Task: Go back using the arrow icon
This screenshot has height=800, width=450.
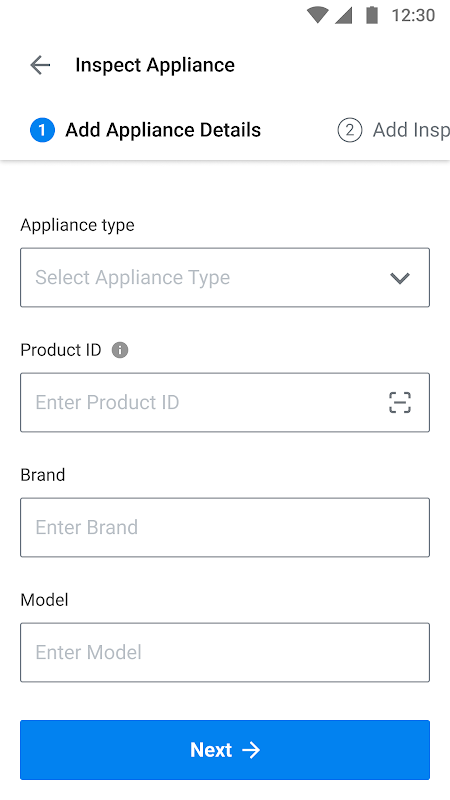Action: [40, 65]
